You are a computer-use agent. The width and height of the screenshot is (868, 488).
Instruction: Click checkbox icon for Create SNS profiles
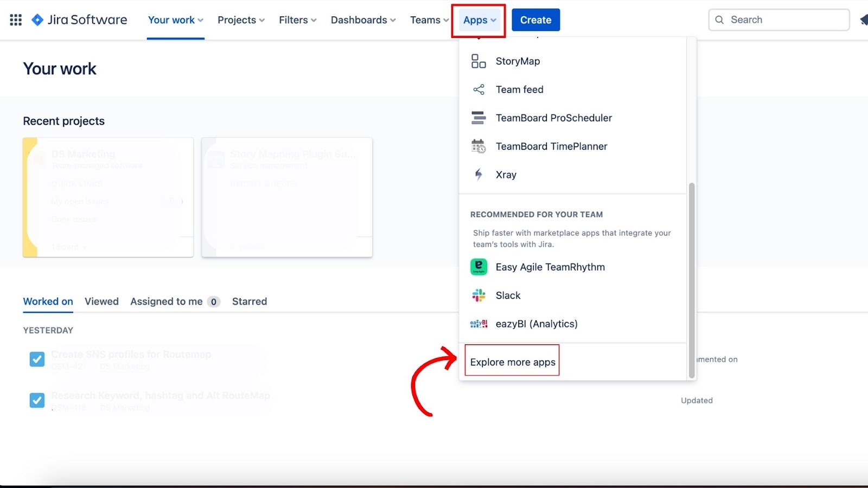[37, 359]
